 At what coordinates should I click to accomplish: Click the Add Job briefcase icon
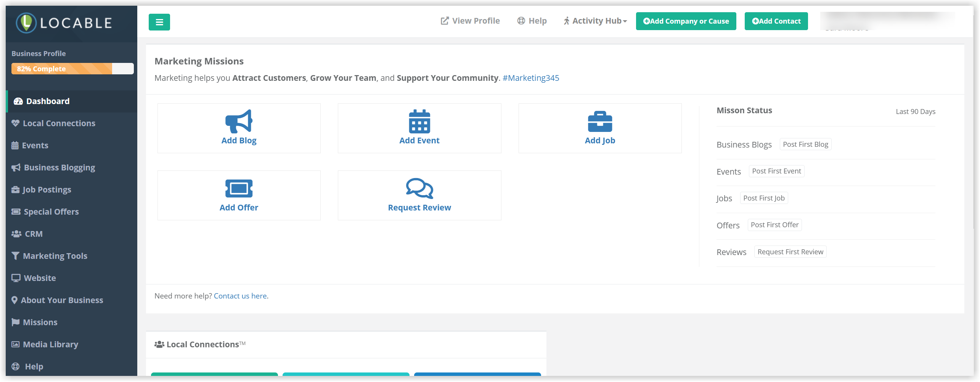600,122
